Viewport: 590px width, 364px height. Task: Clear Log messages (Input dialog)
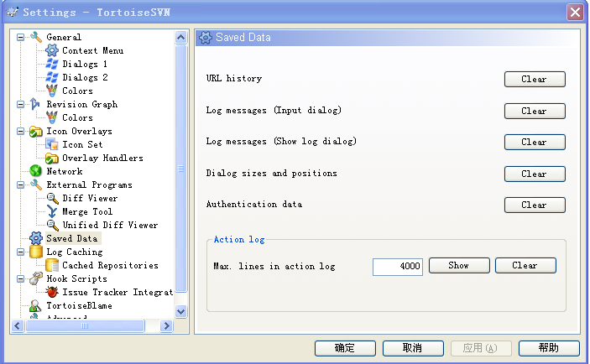tap(535, 112)
